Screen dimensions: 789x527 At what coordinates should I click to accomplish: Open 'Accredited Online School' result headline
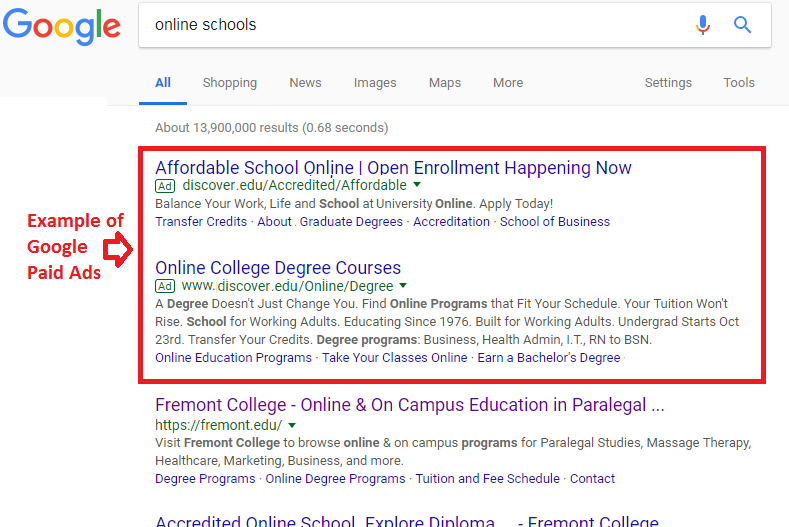pos(407,520)
